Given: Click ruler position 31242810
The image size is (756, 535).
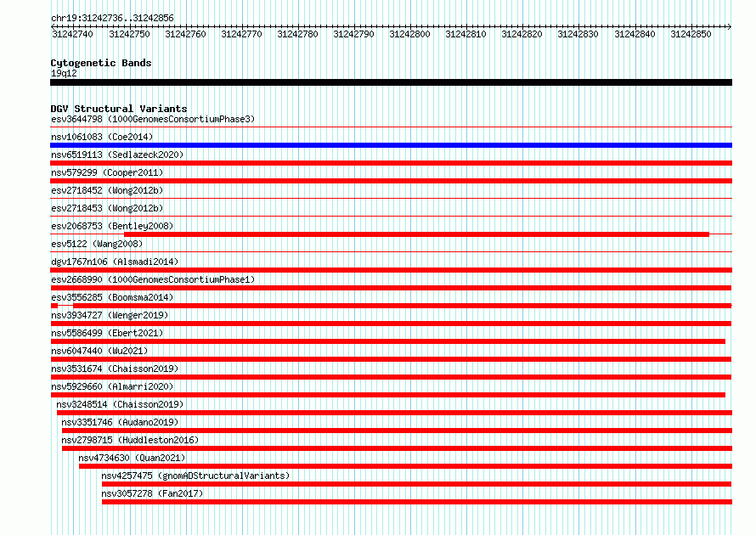Looking at the screenshot, I should 465,34.
